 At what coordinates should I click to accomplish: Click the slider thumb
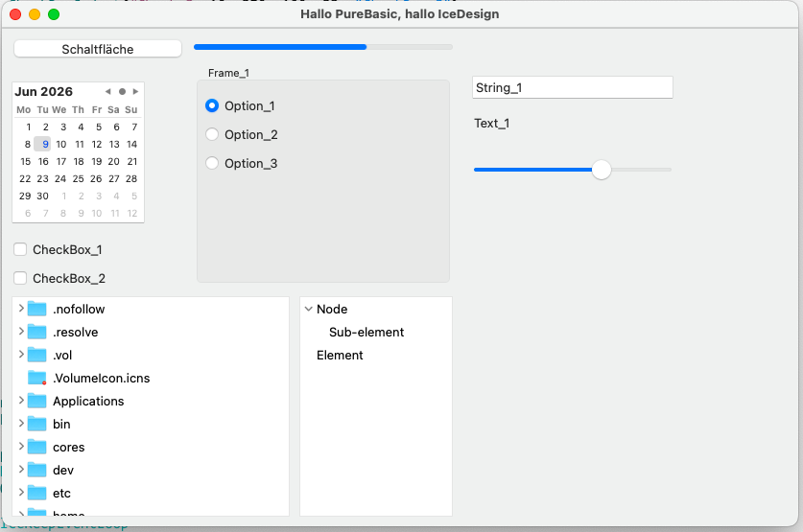[602, 170]
